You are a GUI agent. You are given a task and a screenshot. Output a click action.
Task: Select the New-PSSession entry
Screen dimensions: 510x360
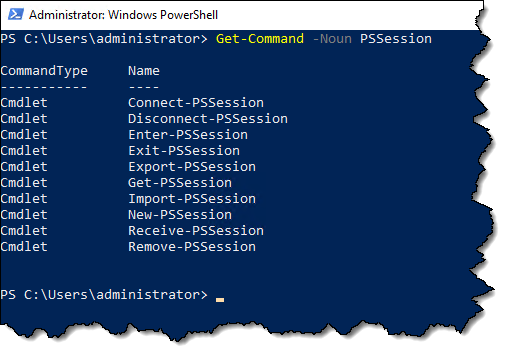click(x=180, y=215)
